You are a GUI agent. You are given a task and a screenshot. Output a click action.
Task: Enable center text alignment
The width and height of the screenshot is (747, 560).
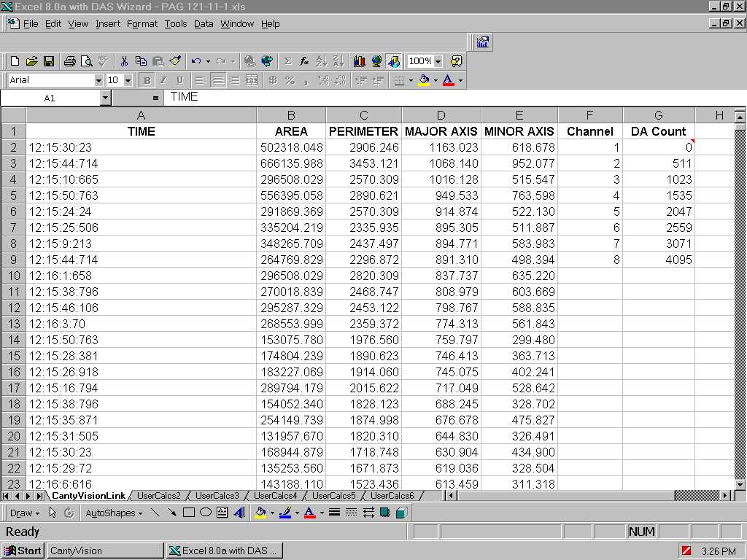(x=217, y=80)
